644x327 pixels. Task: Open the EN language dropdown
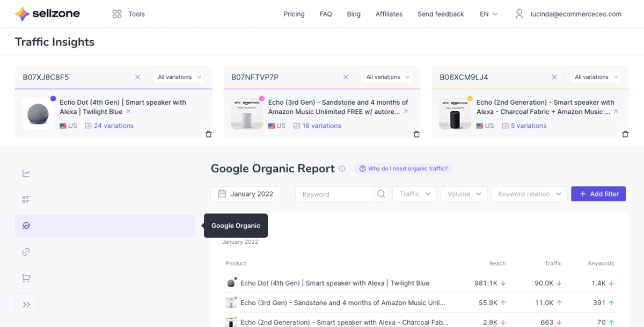coord(489,14)
